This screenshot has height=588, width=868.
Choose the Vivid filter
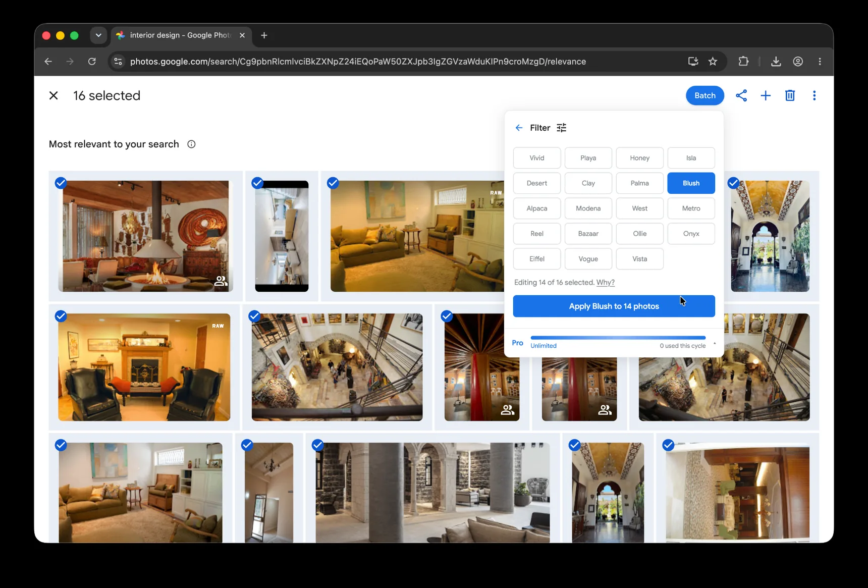(537, 158)
